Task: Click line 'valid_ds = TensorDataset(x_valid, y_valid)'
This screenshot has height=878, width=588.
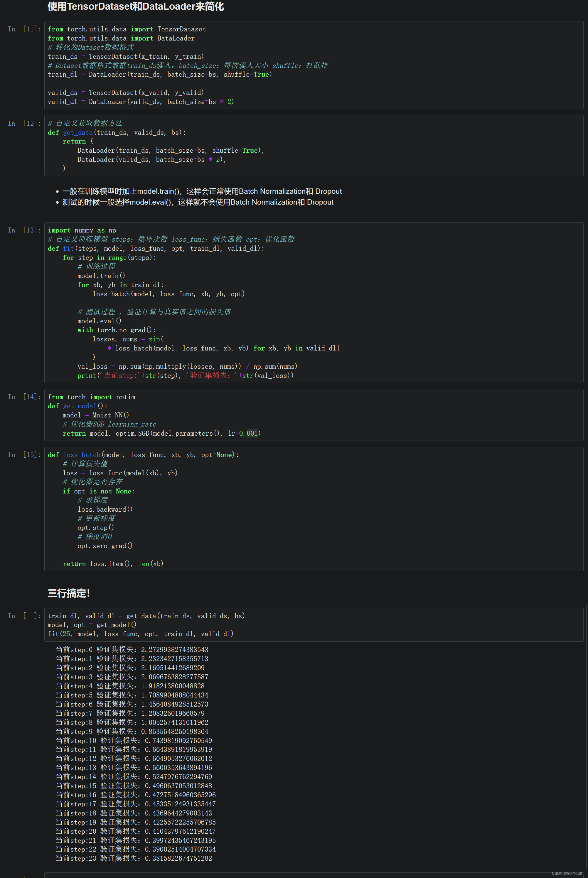Action: pyautogui.click(x=126, y=92)
